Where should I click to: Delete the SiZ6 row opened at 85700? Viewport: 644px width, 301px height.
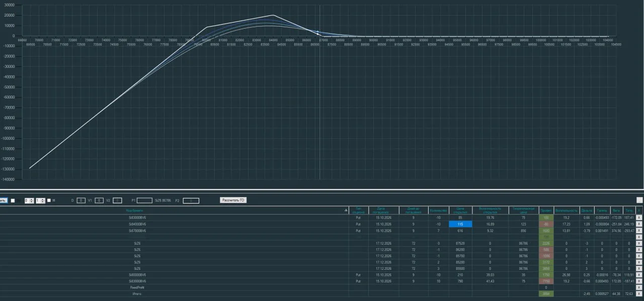639,256
